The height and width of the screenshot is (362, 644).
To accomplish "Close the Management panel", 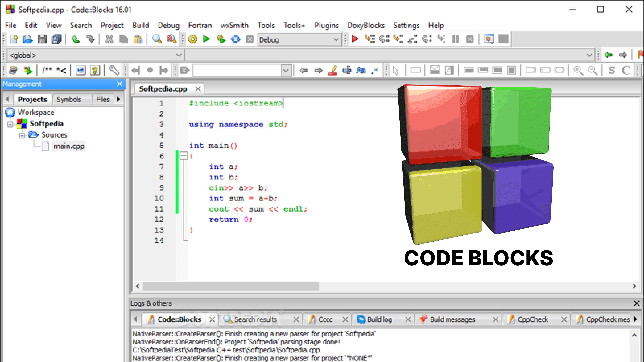I will [120, 84].
